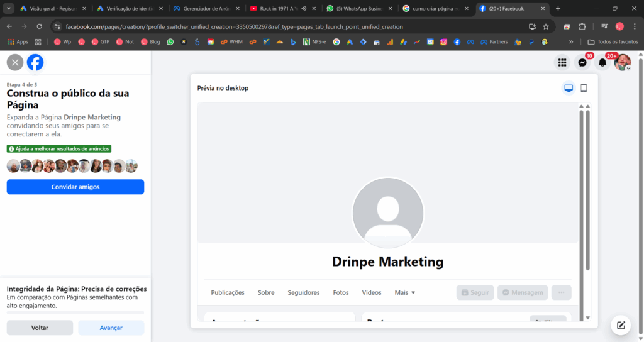
Task: Click the new message compose icon
Action: (x=621, y=325)
